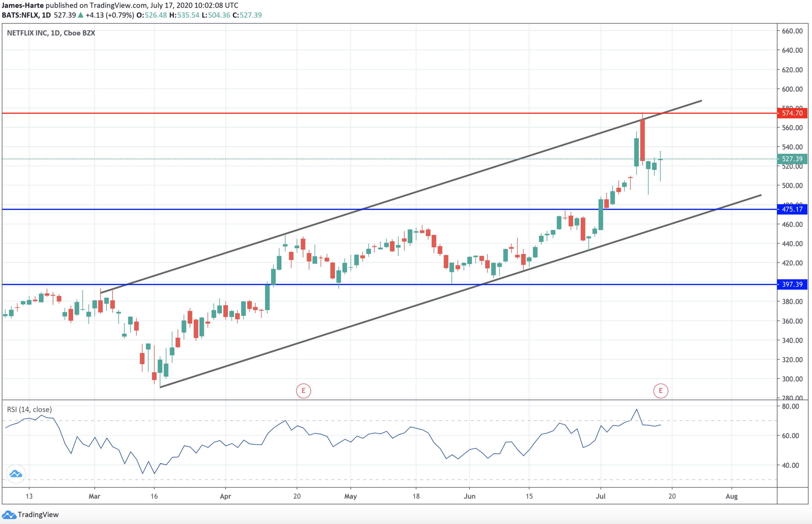The height and width of the screenshot is (524, 812).
Task: Click the red horizontal resistance line
Action: coord(340,113)
